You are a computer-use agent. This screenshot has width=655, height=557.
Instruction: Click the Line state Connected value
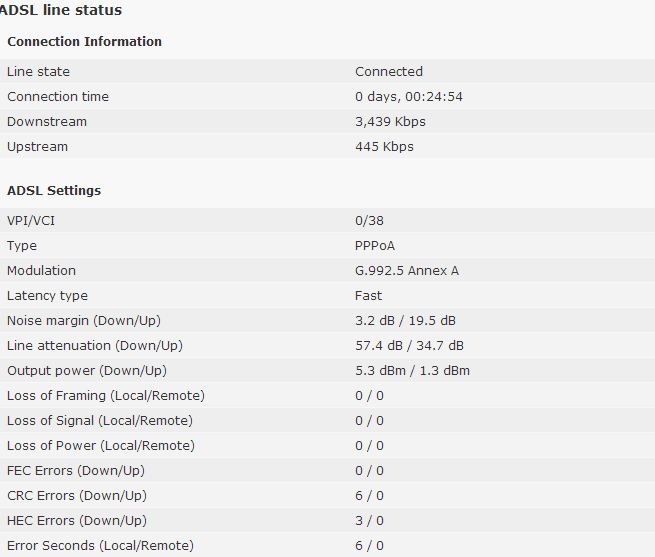coord(389,71)
